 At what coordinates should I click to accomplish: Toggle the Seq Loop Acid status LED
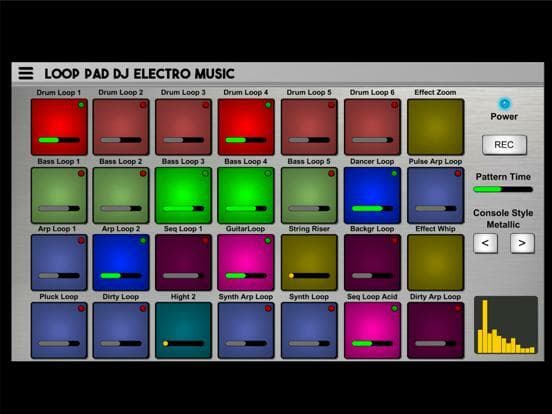(394, 309)
